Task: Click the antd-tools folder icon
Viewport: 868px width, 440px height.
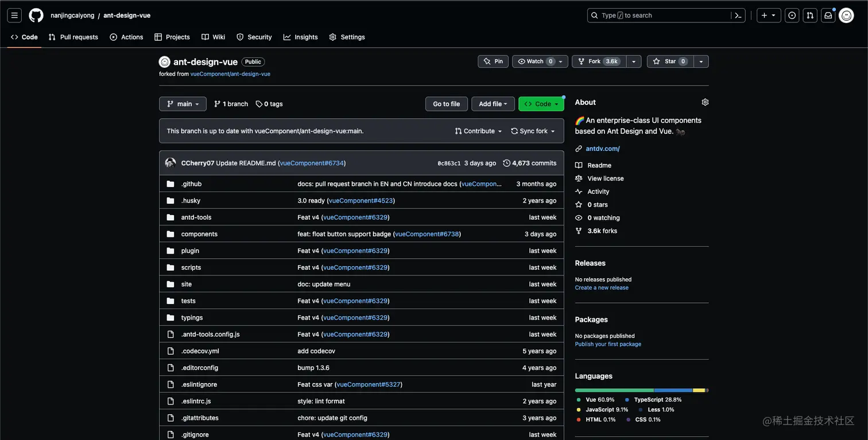Action: 170,217
